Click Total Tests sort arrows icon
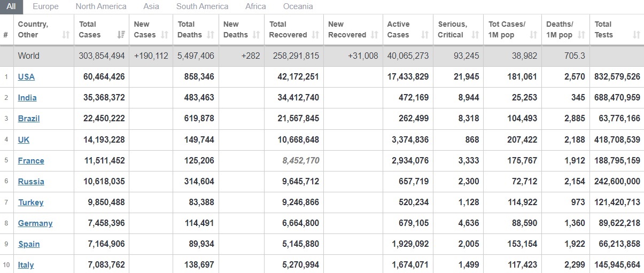644x273 pixels. click(x=636, y=35)
